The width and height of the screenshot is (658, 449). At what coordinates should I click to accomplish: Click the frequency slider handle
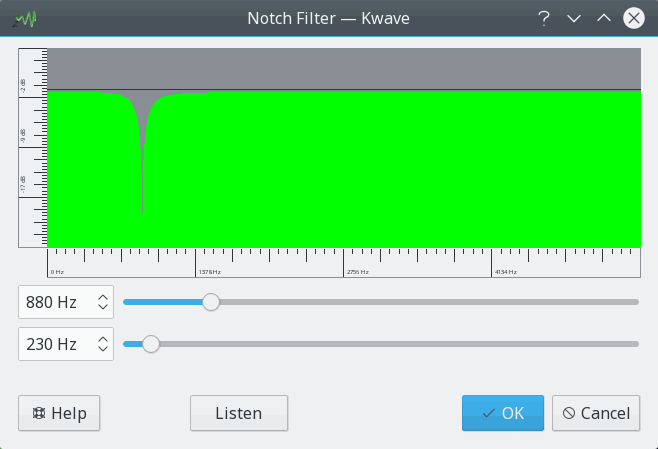pyautogui.click(x=211, y=302)
